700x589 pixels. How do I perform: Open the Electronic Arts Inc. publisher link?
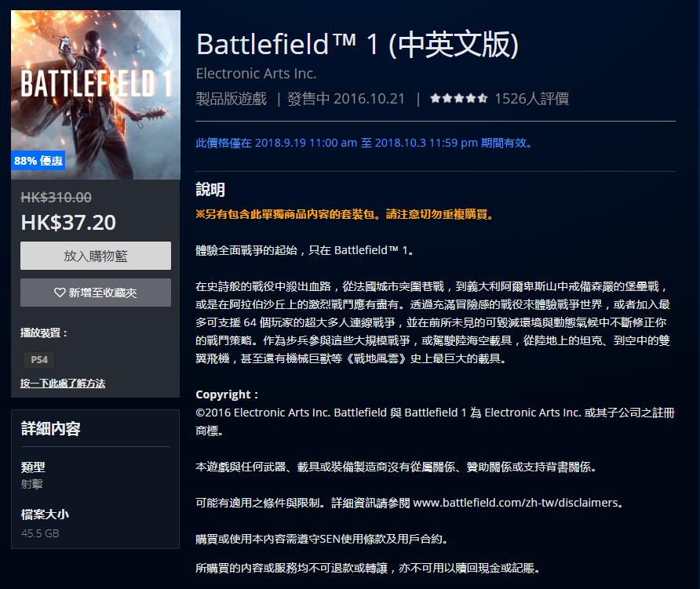pos(256,74)
